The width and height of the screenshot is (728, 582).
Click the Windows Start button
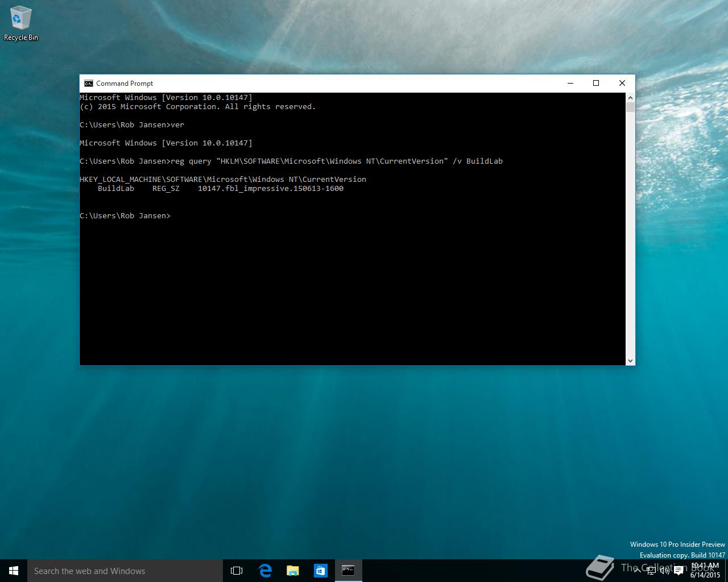pyautogui.click(x=14, y=571)
